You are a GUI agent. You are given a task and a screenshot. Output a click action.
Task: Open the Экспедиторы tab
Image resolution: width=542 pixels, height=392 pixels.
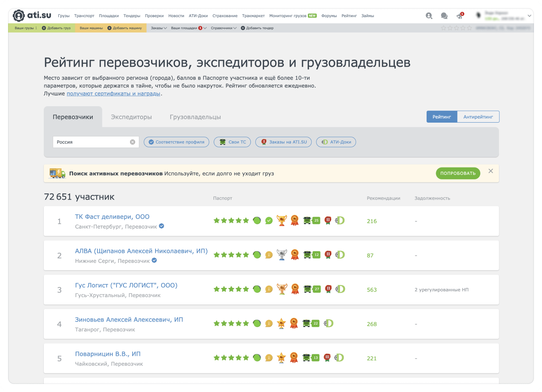[x=131, y=117]
